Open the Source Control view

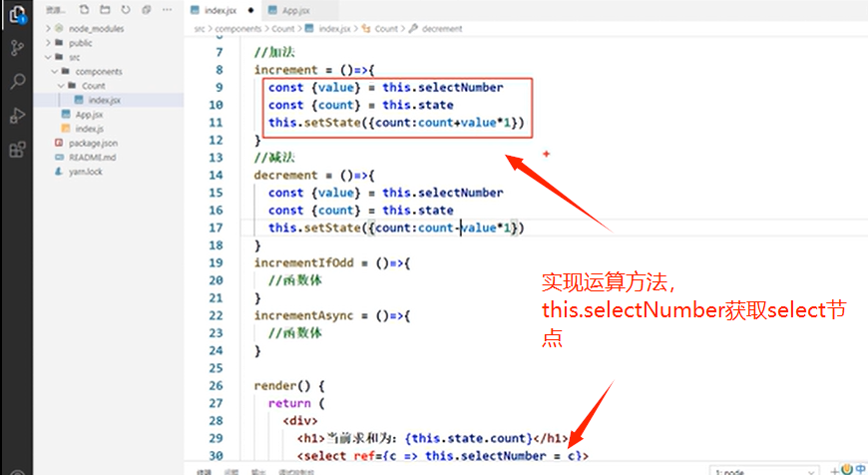pyautogui.click(x=17, y=48)
